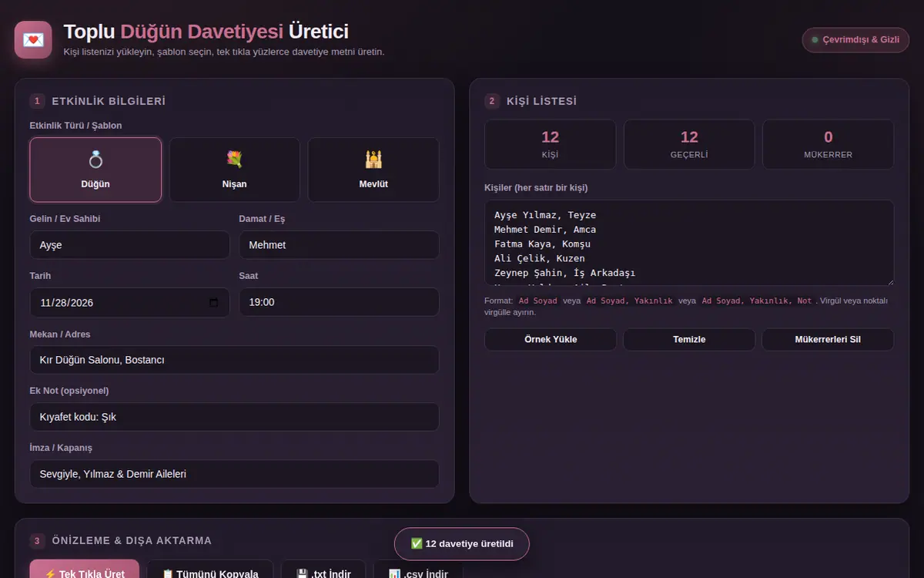The height and width of the screenshot is (578, 924).
Task: Click the "Kişi Listesi" section heading
Action: pyautogui.click(x=541, y=101)
